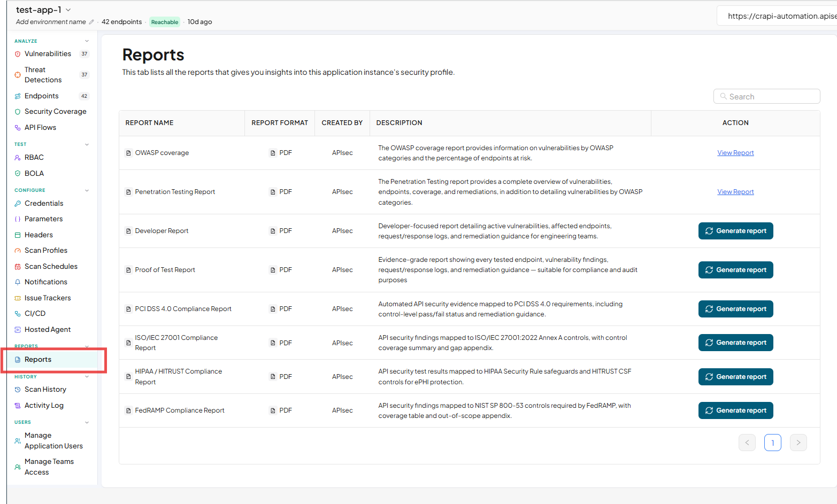Viewport: 837px width, 504px height.
Task: Go to the previous page of reports
Action: 747,443
